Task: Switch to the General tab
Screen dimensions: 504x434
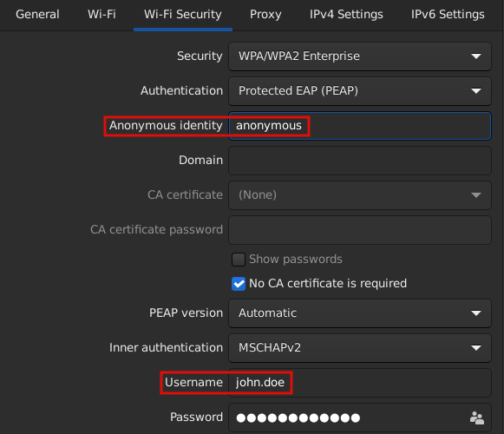Action: [37, 15]
